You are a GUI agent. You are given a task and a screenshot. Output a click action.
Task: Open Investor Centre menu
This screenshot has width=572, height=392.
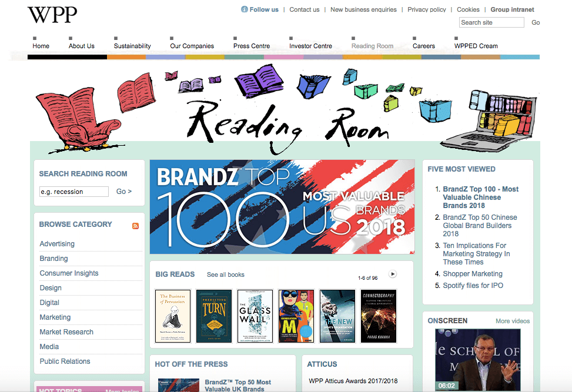[x=310, y=46]
